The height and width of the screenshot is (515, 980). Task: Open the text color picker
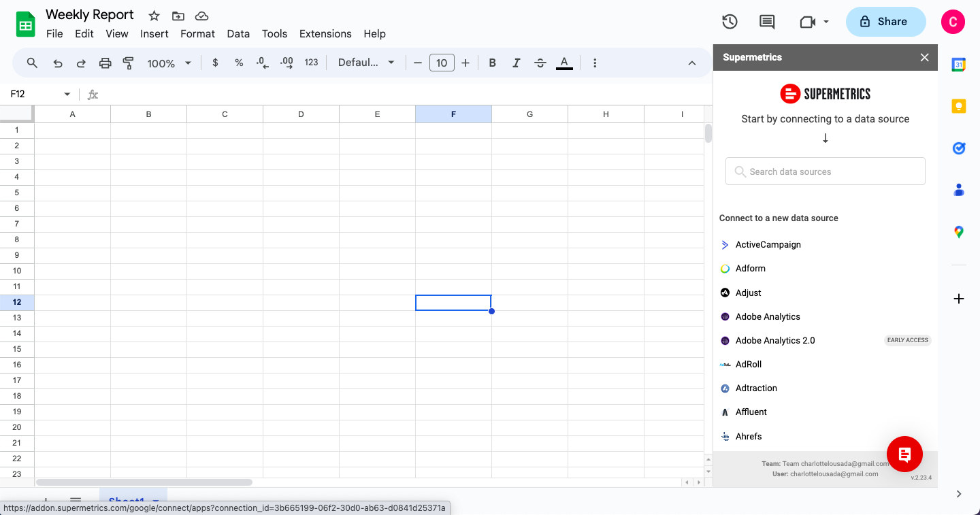(564, 63)
